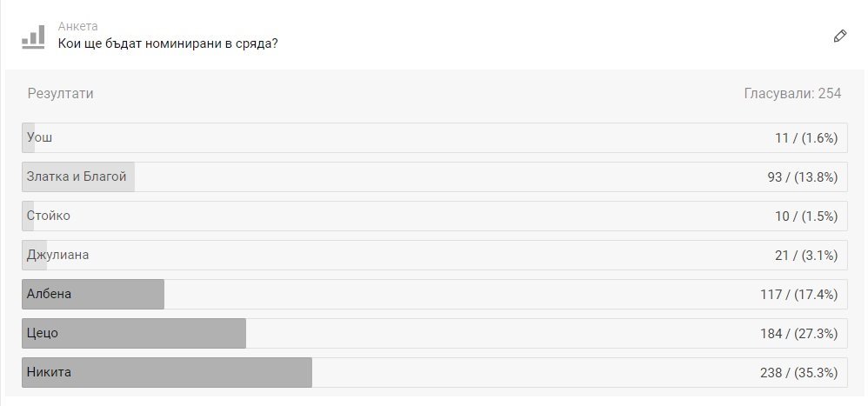Click the '238 / (35.3%)' vote count
This screenshot has height=406, width=868.
tap(798, 373)
